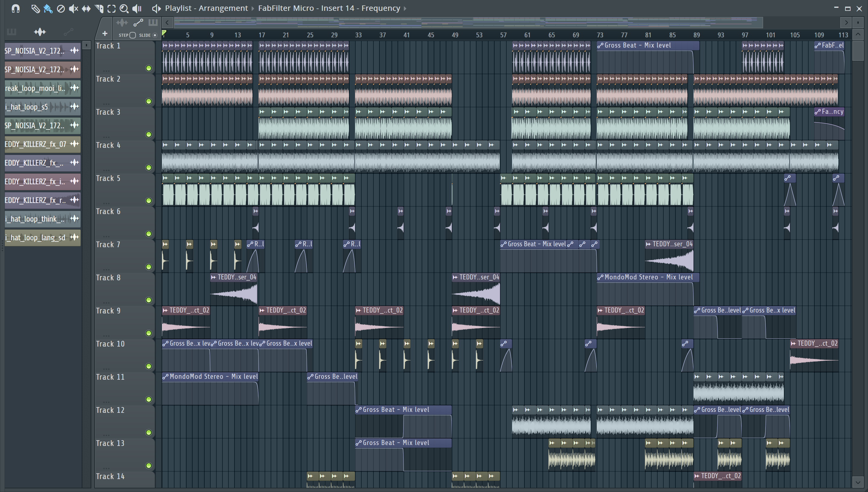Screen dimensions: 868x492
Task: Mute Track 9 with its green switch
Action: pyautogui.click(x=149, y=333)
